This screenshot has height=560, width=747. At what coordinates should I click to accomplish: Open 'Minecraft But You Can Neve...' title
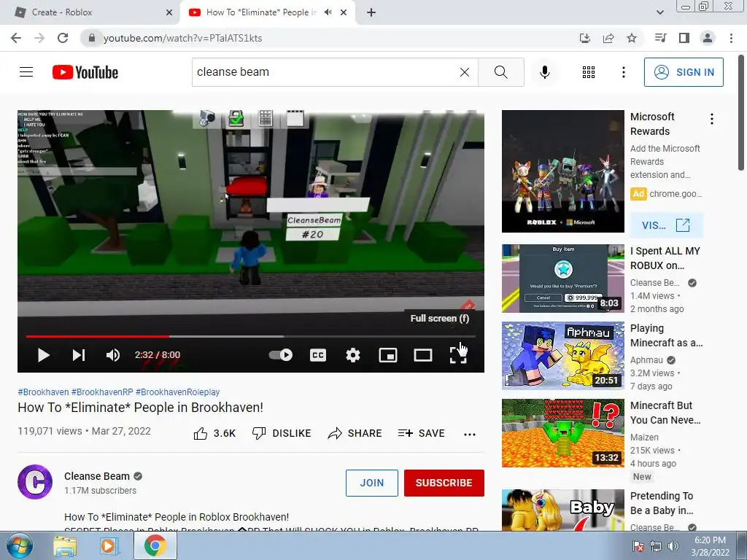665,413
